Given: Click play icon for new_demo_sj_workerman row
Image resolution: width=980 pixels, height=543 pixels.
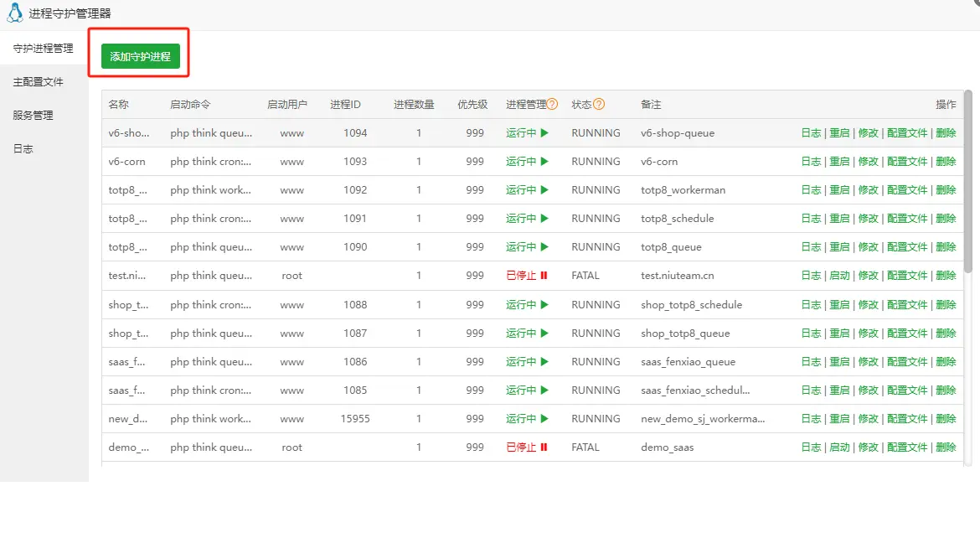Looking at the screenshot, I should (544, 419).
